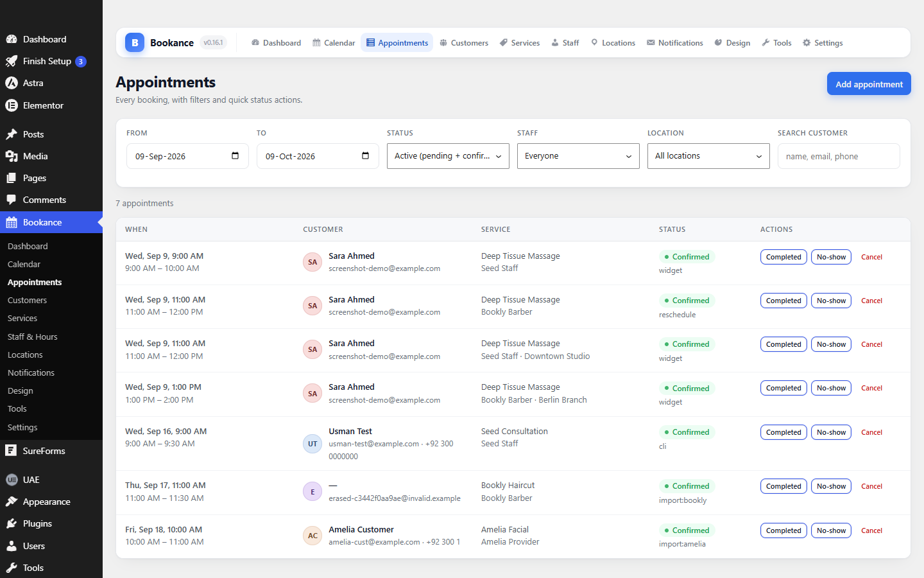This screenshot has width=924, height=578.
Task: Open Pages in WordPress sidebar
Action: 51,178
